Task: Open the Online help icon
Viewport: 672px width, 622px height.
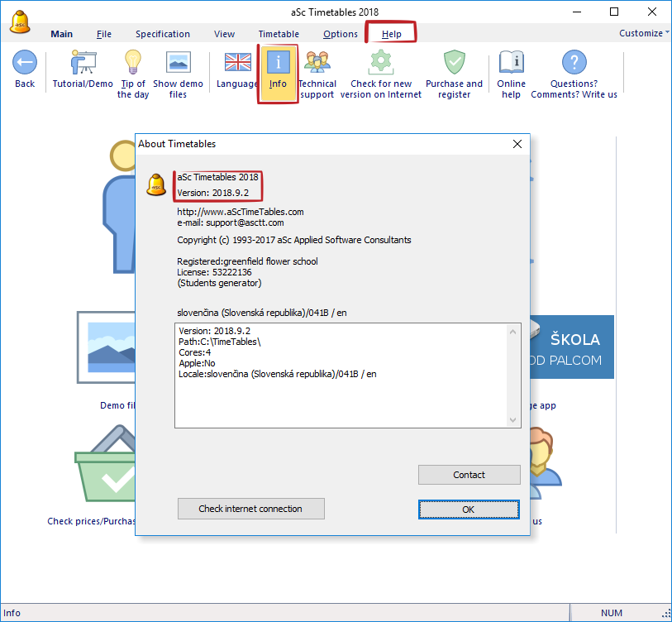Action: click(511, 63)
